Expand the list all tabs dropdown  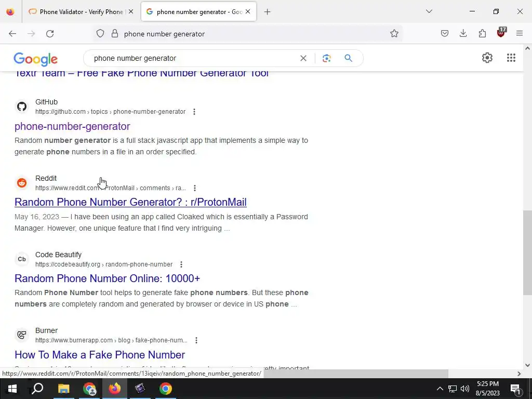[429, 11]
